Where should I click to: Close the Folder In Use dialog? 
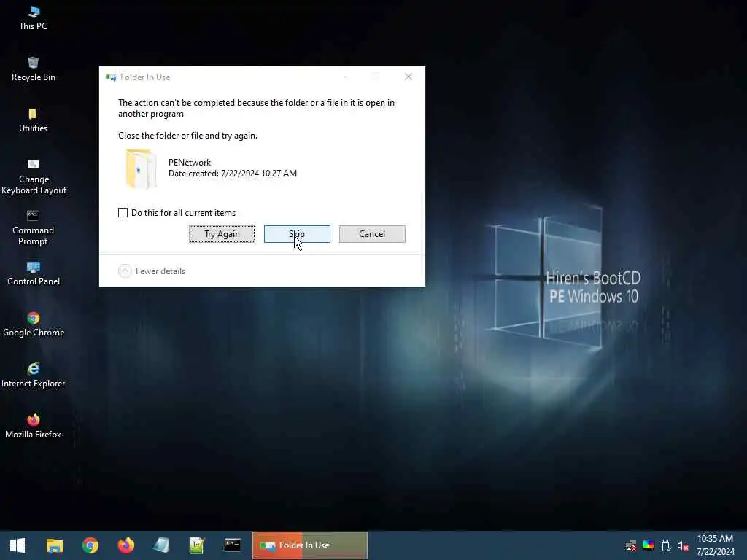(x=409, y=77)
